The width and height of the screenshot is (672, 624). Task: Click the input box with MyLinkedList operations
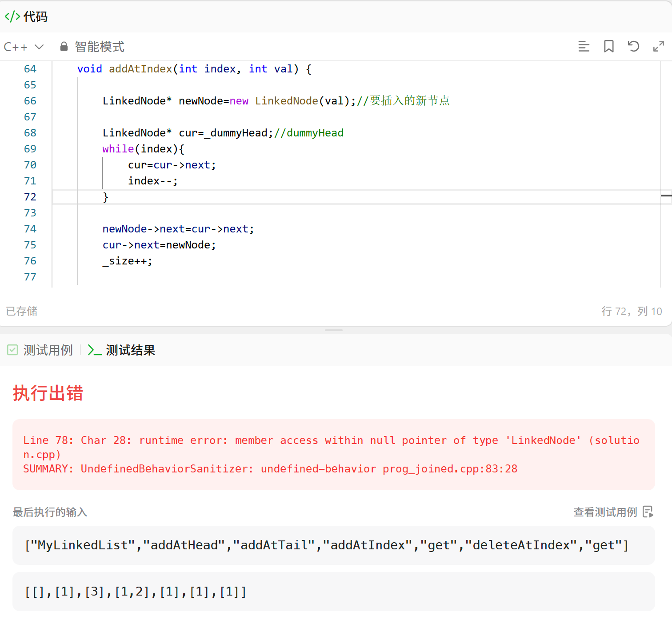[x=334, y=545]
